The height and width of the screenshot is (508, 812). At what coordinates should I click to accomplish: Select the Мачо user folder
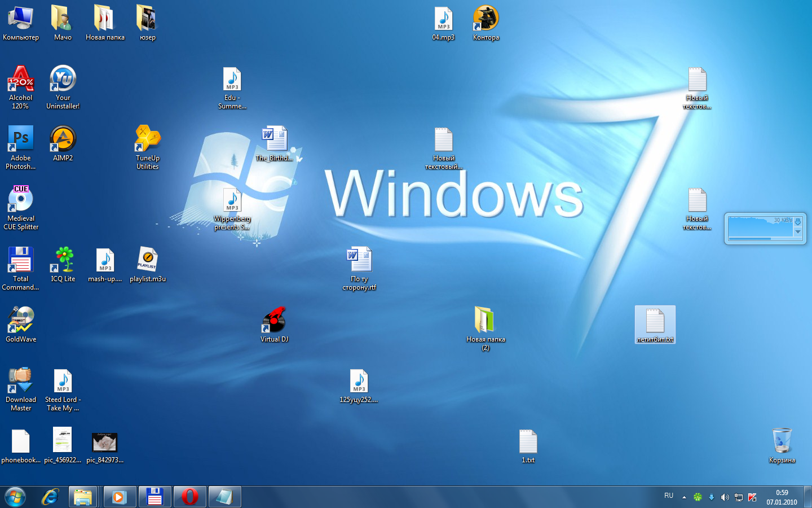pos(63,23)
